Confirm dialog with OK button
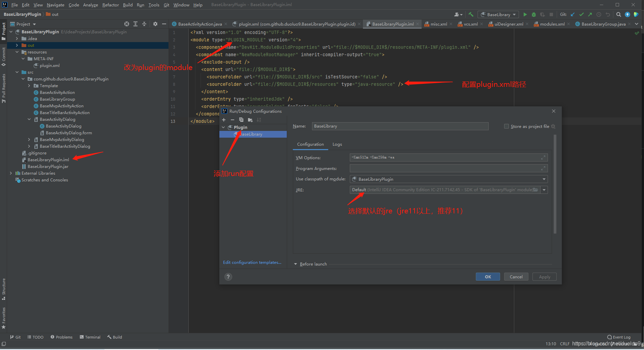This screenshot has height=350, width=644. [488, 277]
